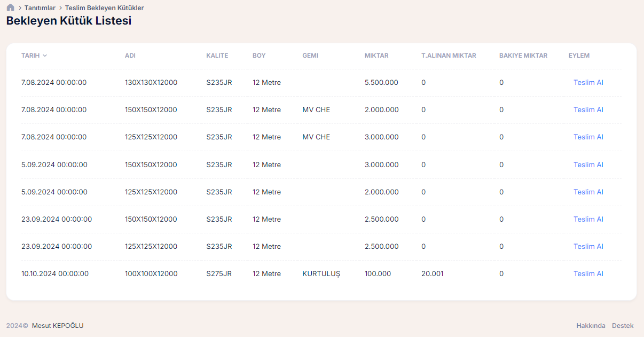Click the MIKTAR column header
Screen dimensions: 644x337
[x=376, y=56]
